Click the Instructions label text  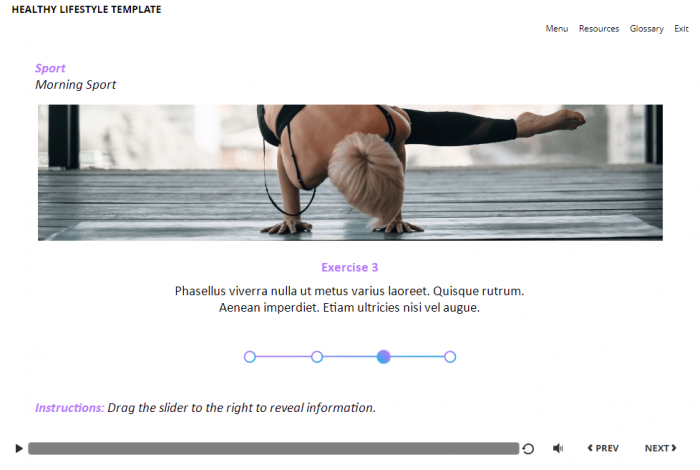(x=70, y=408)
